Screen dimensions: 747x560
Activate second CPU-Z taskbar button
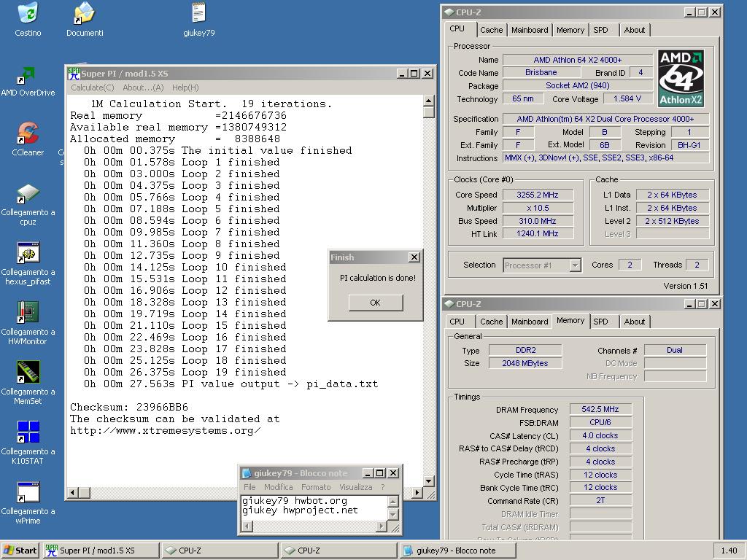coord(338,551)
